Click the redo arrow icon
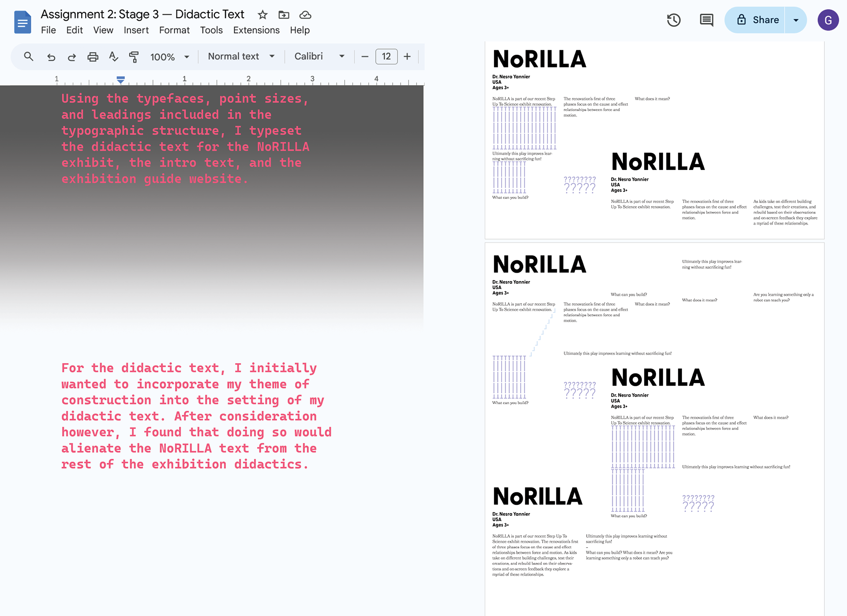This screenshot has height=616, width=847. [x=72, y=56]
